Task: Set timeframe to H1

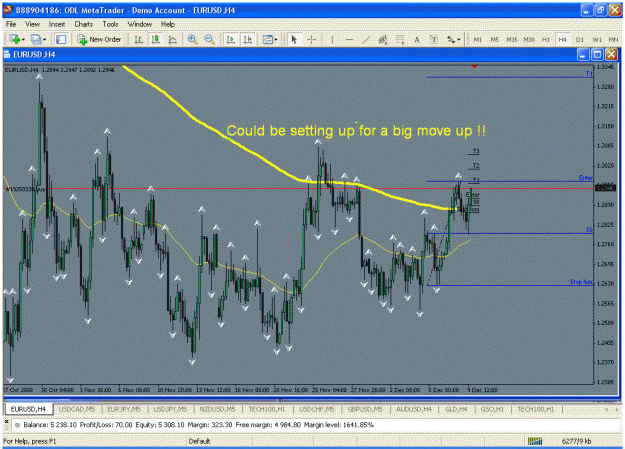Action: coord(546,39)
